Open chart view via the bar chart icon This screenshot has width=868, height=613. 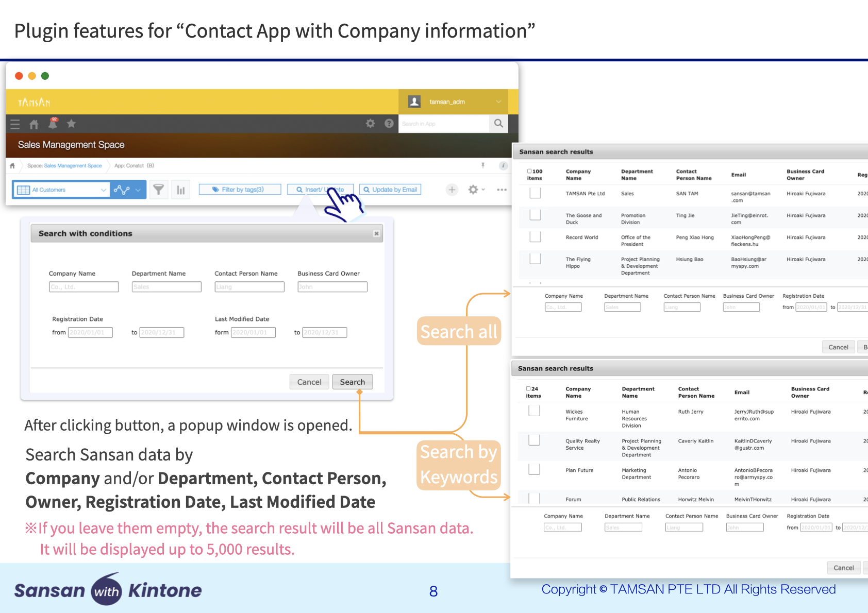(x=181, y=190)
